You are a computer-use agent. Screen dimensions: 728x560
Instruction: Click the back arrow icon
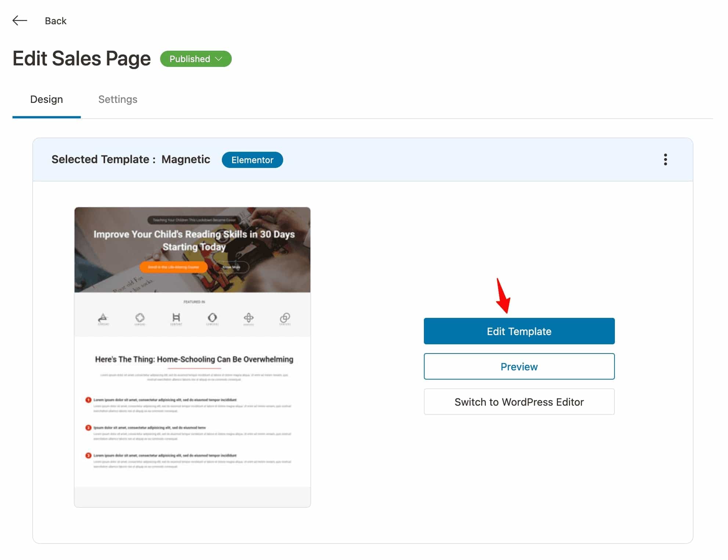(20, 21)
